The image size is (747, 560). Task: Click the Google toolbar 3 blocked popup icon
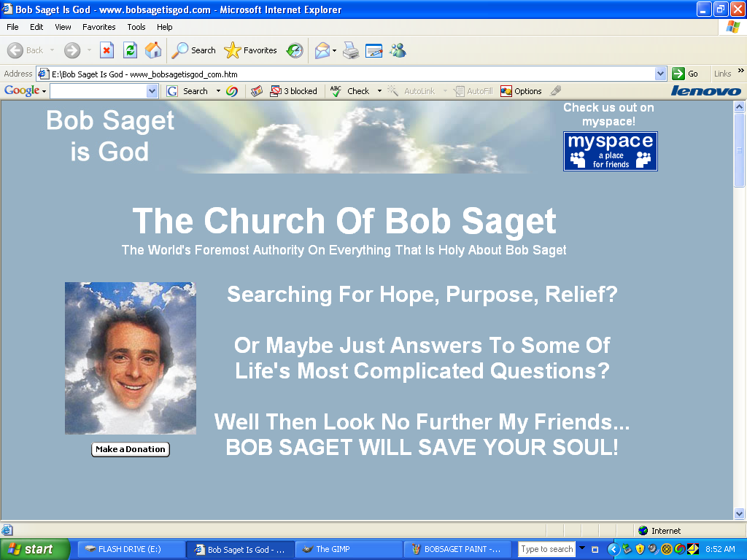click(x=293, y=91)
